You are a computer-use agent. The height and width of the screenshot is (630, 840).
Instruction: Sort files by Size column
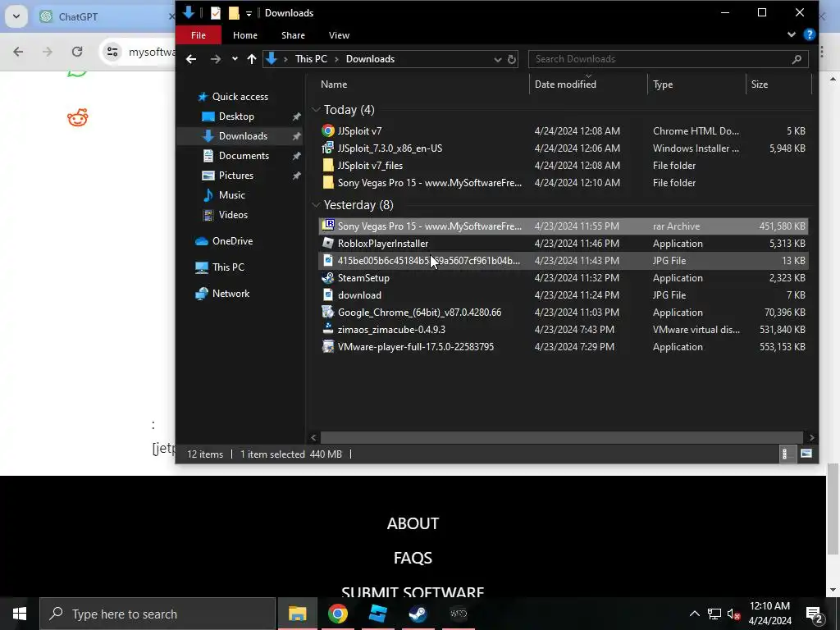click(759, 84)
